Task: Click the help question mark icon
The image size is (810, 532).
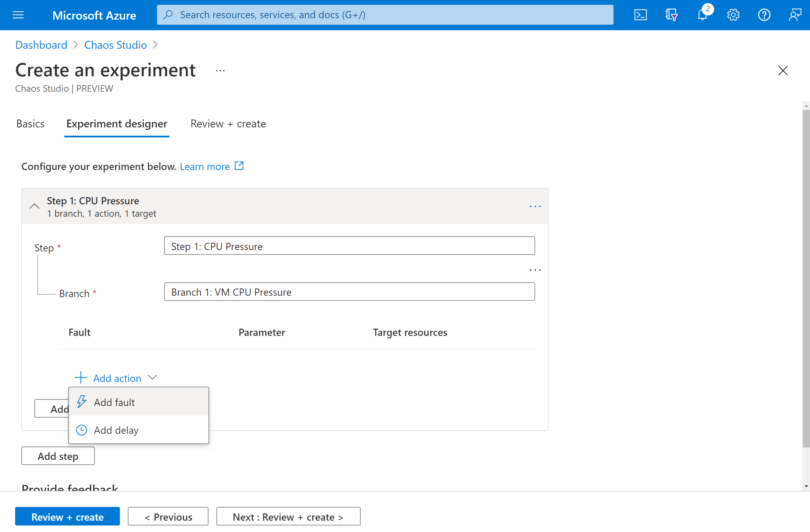Action: 764,15
